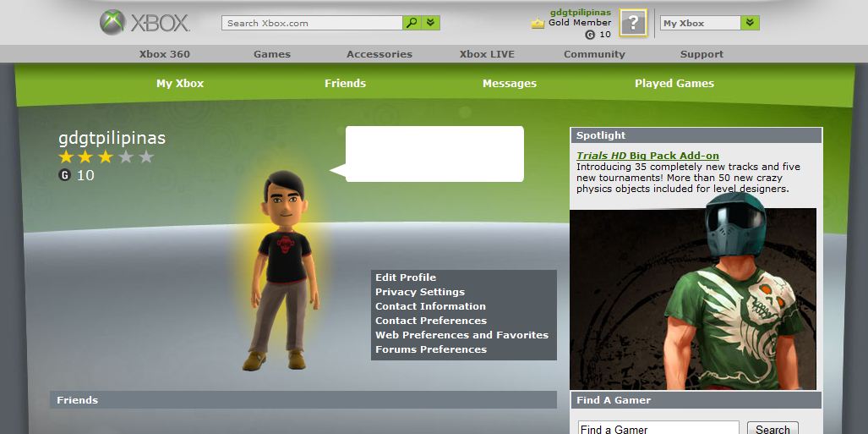Open the Community menu
This screenshot has height=434, width=868.
594,54
